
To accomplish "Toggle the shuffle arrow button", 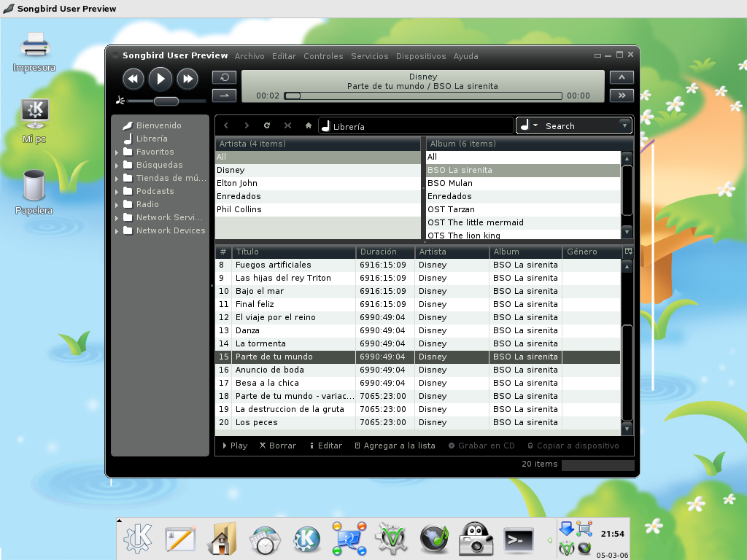I will [225, 96].
